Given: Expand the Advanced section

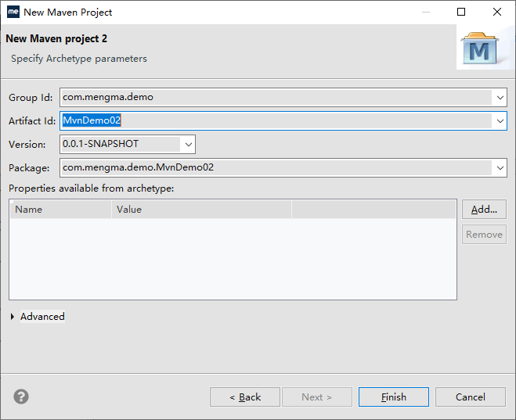Looking at the screenshot, I should point(13,317).
